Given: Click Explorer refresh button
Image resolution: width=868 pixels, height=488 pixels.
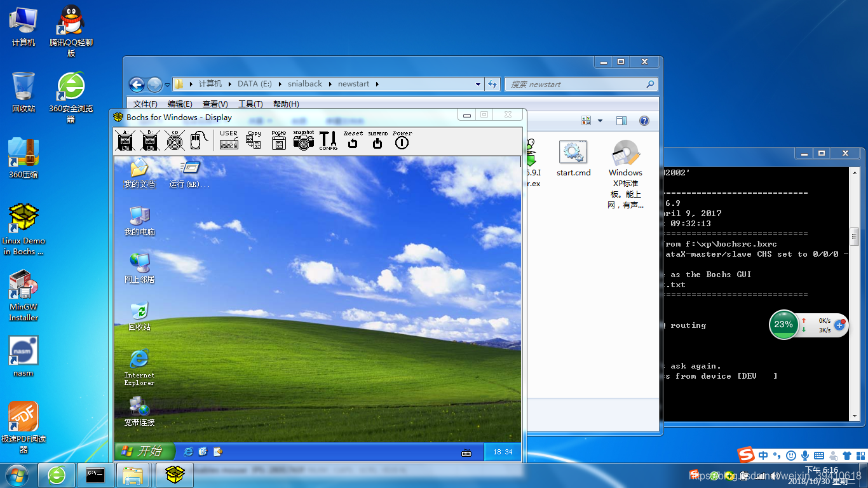Looking at the screenshot, I should pyautogui.click(x=492, y=84).
